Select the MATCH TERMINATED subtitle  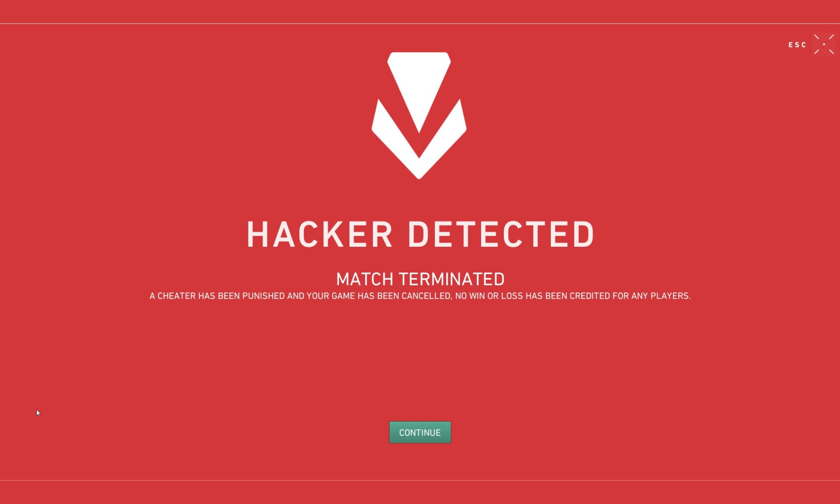[x=420, y=279]
